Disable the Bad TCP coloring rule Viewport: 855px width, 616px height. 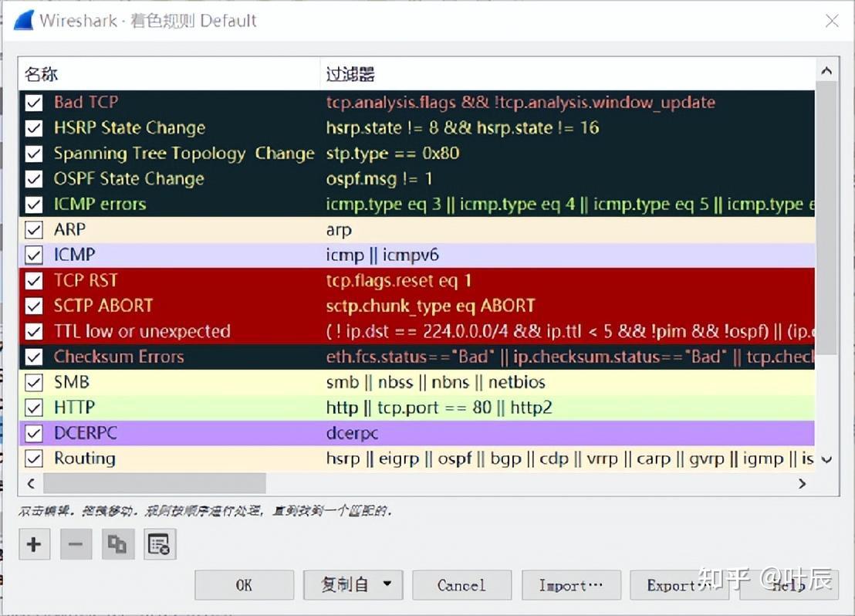click(x=33, y=102)
